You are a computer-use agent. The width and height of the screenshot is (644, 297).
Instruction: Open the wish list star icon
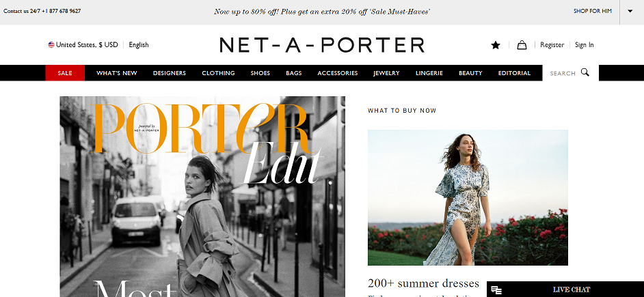496,45
